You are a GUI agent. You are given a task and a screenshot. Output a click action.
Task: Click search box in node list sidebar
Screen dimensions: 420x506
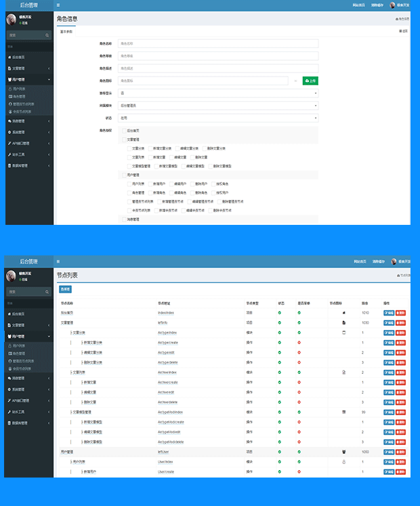pos(28,292)
